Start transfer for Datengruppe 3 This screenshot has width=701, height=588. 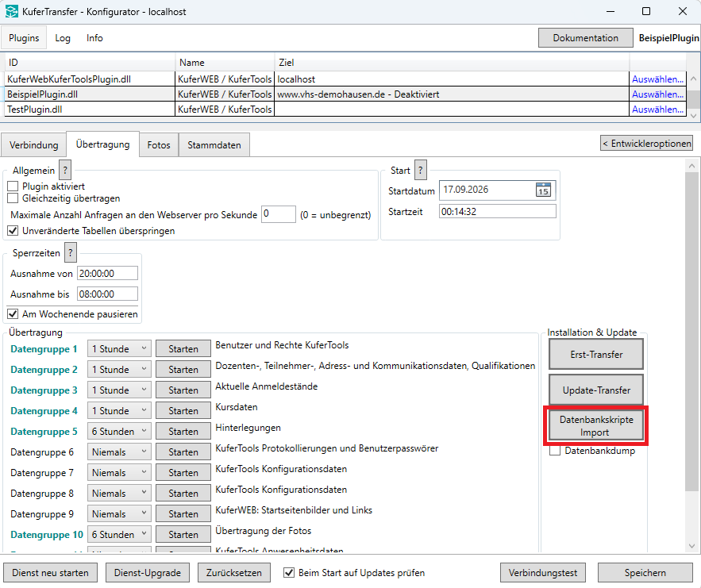click(183, 390)
